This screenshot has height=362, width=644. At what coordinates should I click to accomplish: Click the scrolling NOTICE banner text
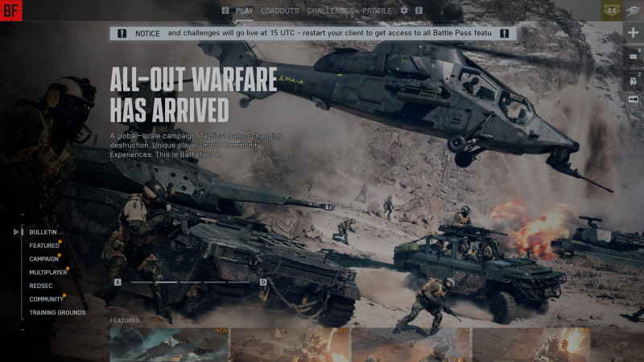click(x=329, y=33)
